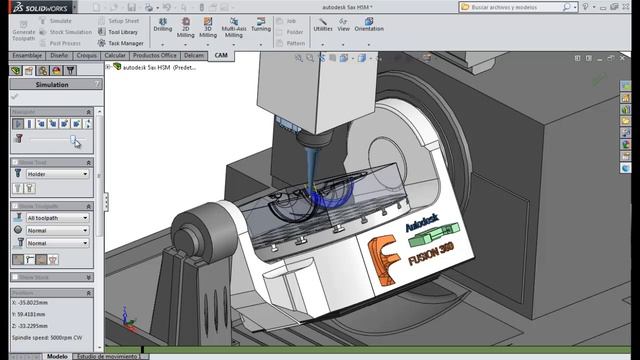The image size is (640, 360).
Task: Select the funnel-shaped CAM manager tab icon
Action: 70,71
